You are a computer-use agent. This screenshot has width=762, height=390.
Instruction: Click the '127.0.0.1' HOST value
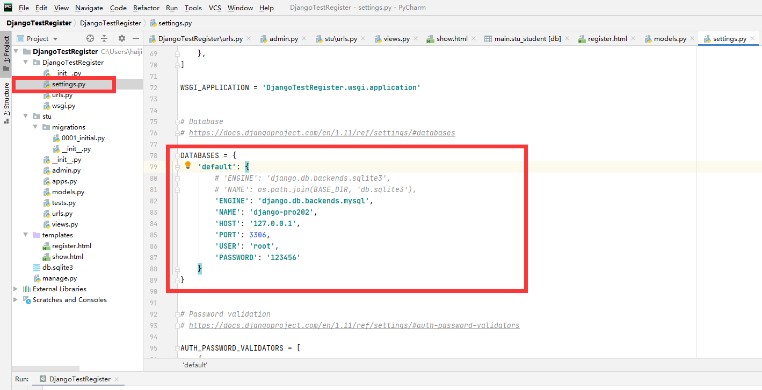pos(273,224)
